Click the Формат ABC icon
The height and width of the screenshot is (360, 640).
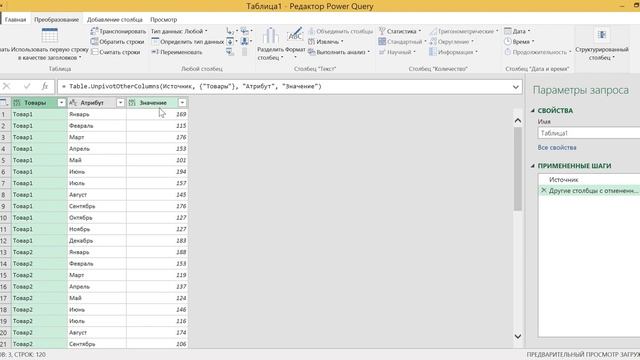[295, 35]
